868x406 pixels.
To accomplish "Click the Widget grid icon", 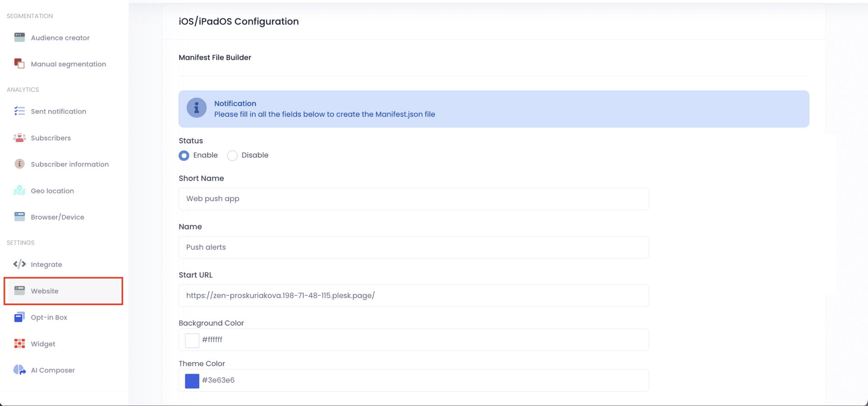I will tap(19, 344).
